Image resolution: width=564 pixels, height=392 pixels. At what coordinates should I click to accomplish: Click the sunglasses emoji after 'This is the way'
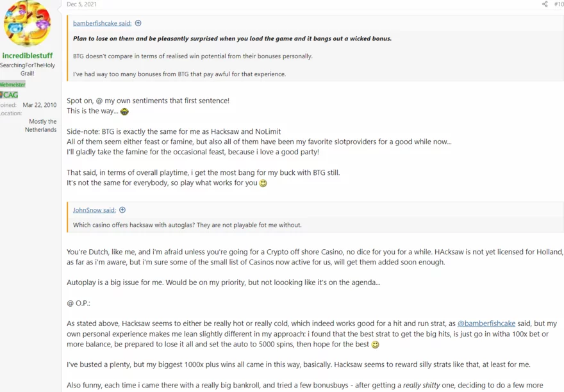click(x=124, y=111)
